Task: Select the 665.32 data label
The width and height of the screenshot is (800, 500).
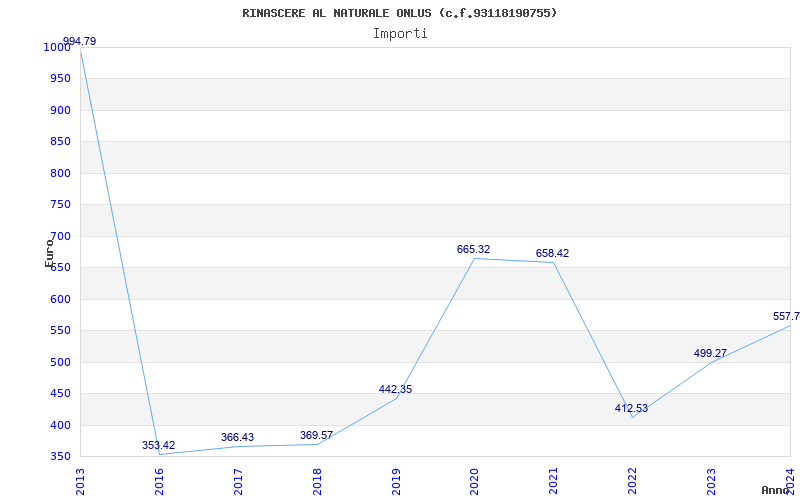Action: [x=473, y=249]
